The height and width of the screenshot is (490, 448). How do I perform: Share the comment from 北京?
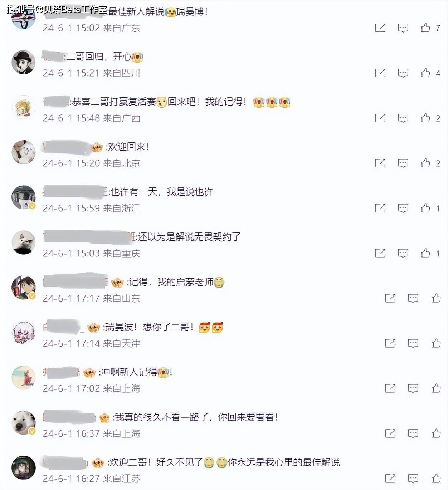380,163
